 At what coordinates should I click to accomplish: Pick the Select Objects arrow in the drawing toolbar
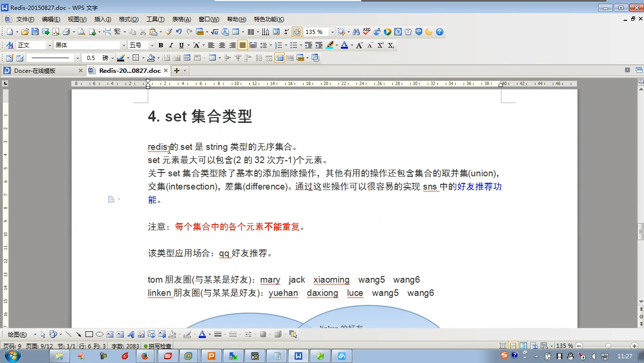[x=43, y=334]
